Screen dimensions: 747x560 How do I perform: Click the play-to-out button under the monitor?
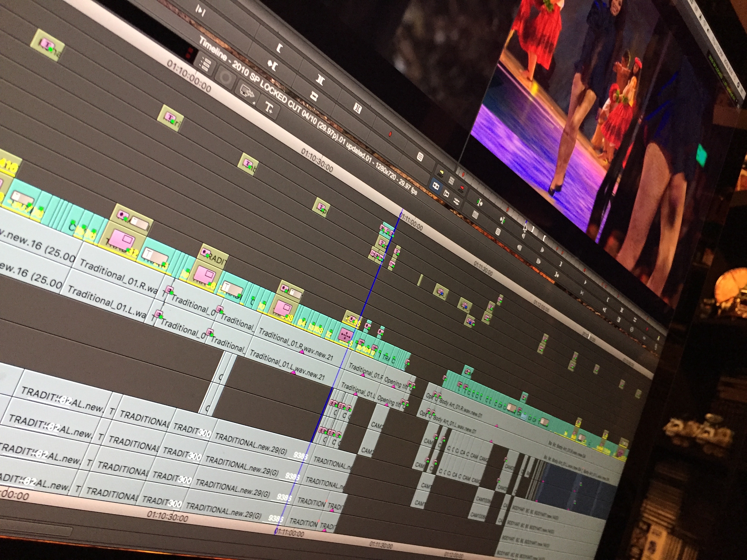click(x=582, y=293)
